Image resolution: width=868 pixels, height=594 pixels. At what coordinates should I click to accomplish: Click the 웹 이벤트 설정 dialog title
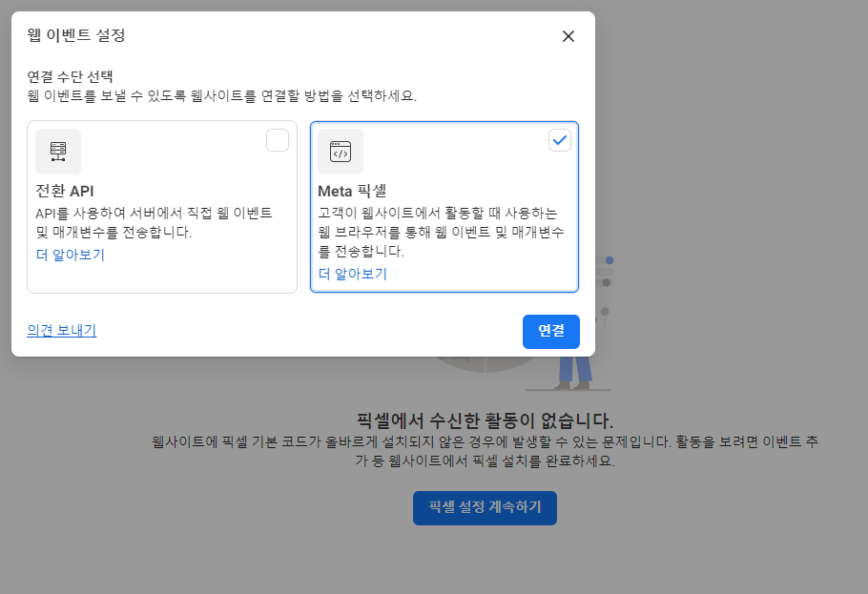click(x=76, y=35)
